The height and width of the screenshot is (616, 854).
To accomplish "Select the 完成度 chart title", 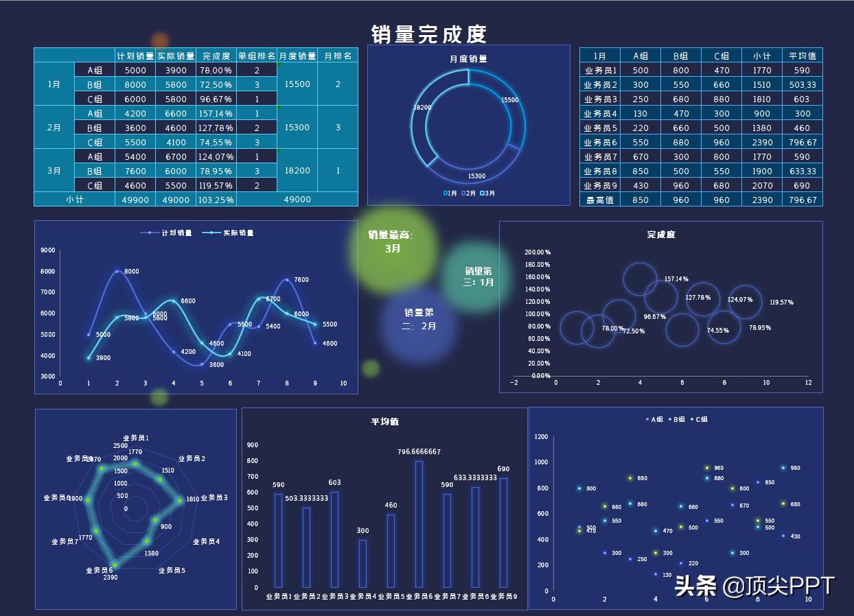I will [x=660, y=235].
